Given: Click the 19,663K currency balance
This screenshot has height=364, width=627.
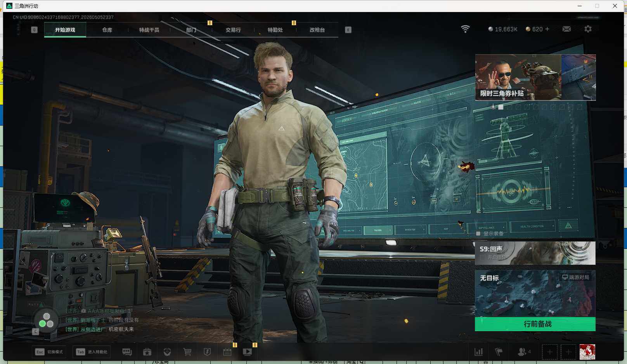Looking at the screenshot, I should pyautogui.click(x=503, y=29).
